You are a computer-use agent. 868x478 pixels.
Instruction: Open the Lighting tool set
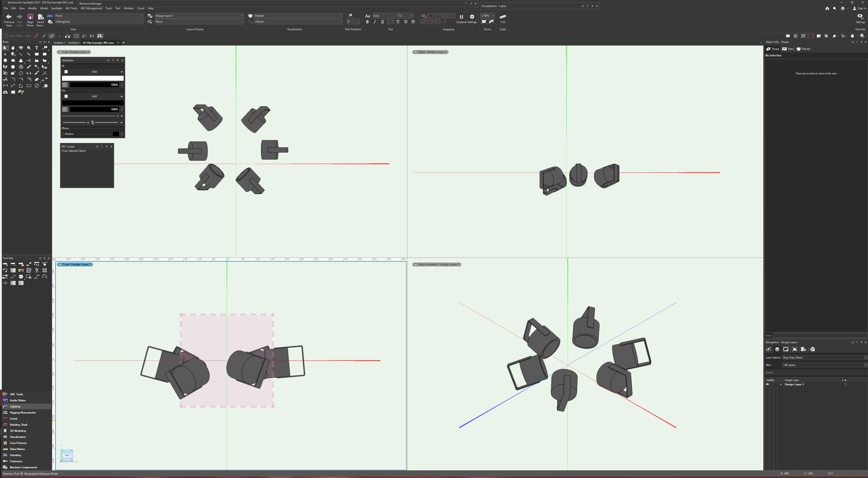[x=15, y=407]
